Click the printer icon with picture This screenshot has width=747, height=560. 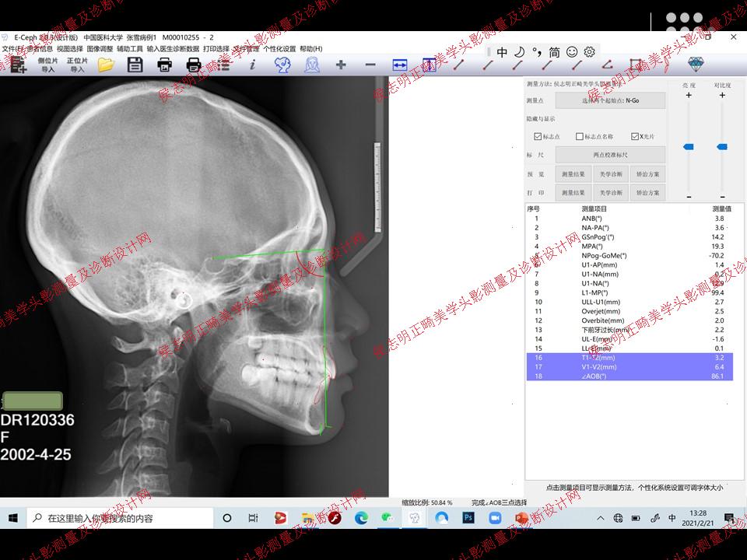(x=164, y=65)
